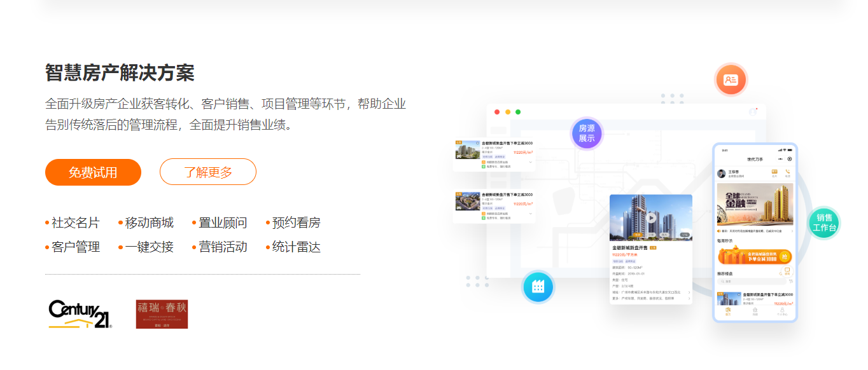Open settings via gear icon in mini-app header
This screenshot has width=868, height=370.
click(x=790, y=160)
